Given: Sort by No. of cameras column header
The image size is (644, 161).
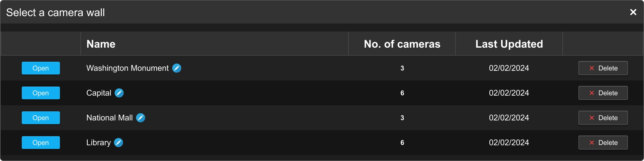Looking at the screenshot, I should coord(402,44).
